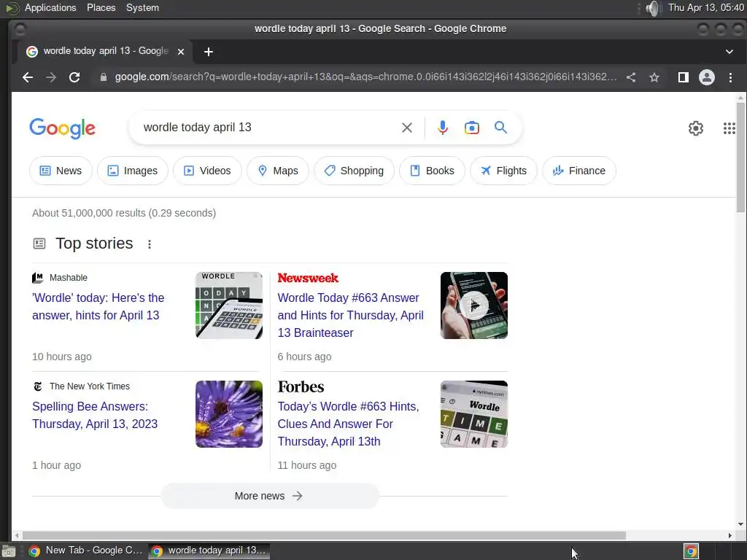
Task: Open the Applications menu
Action: pyautogui.click(x=50, y=7)
